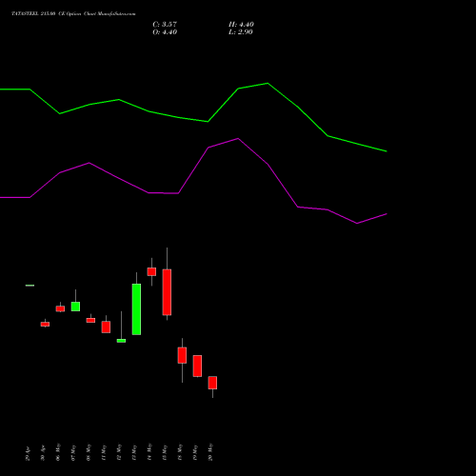Click the red candle for 06 May
The width and height of the screenshot is (476, 476).
pos(60,308)
